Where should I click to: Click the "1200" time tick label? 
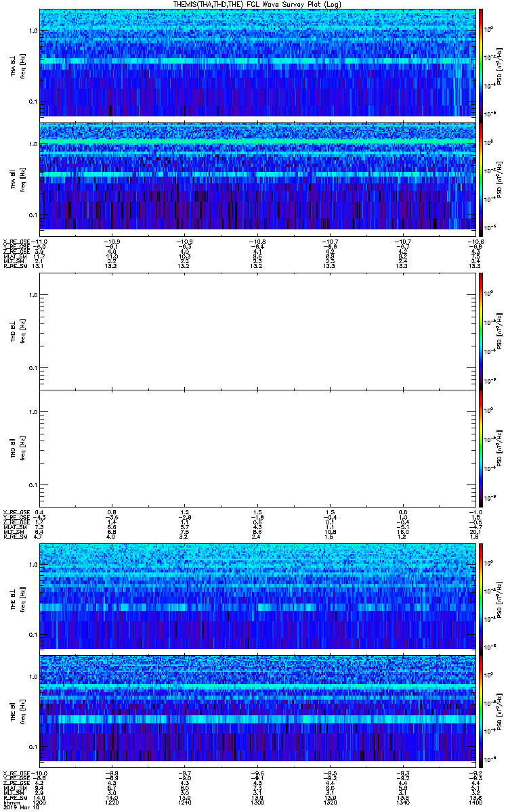(x=39, y=801)
